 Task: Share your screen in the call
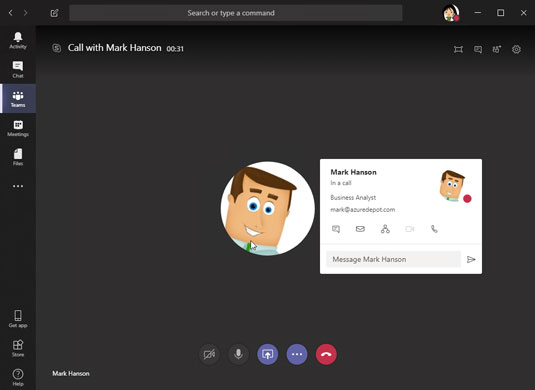pyautogui.click(x=268, y=354)
